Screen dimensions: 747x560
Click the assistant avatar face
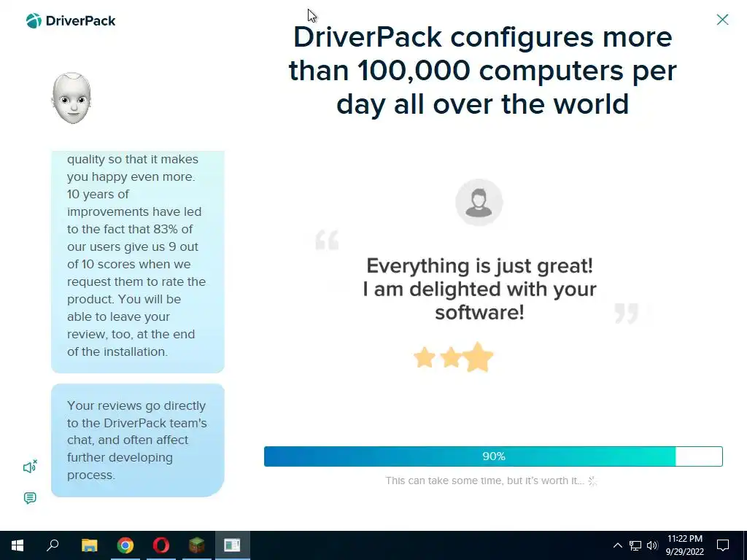(71, 98)
